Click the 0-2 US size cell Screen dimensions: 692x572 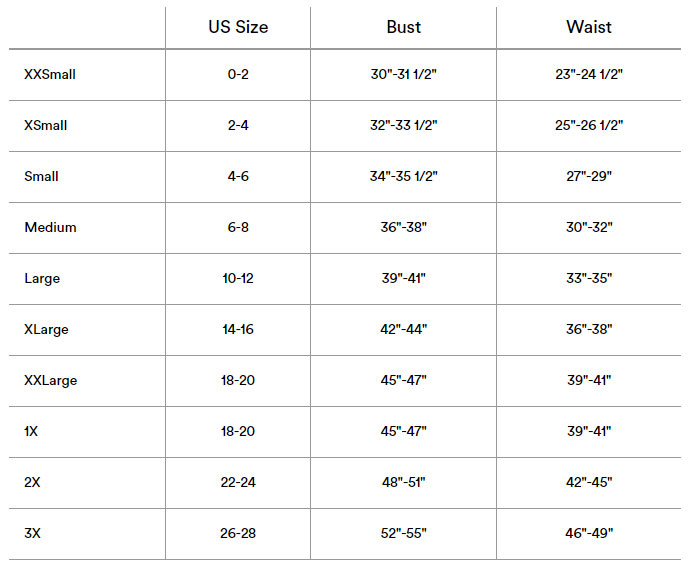tap(238, 74)
